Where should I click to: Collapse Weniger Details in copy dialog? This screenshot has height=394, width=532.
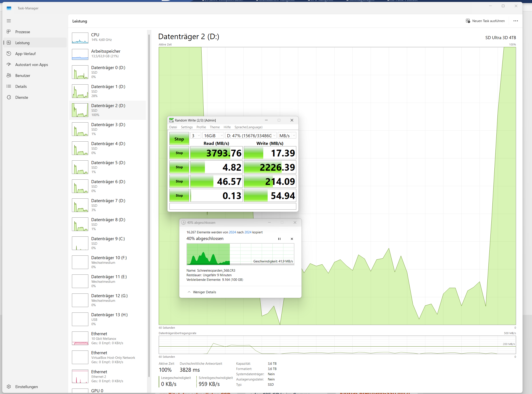[x=202, y=292]
